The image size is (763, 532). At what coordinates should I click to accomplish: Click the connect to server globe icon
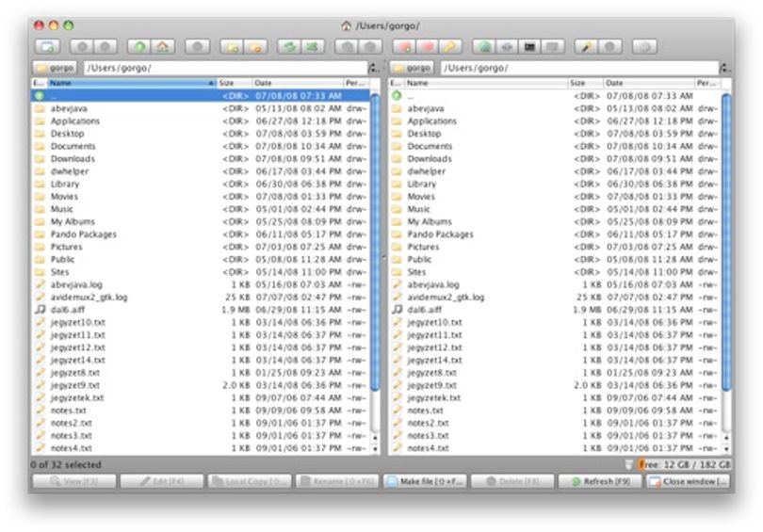(485, 47)
